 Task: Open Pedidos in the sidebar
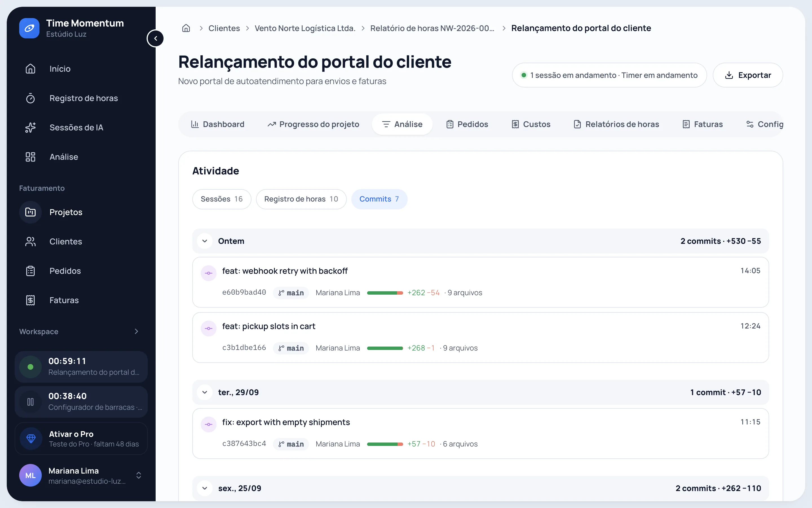pos(81,271)
